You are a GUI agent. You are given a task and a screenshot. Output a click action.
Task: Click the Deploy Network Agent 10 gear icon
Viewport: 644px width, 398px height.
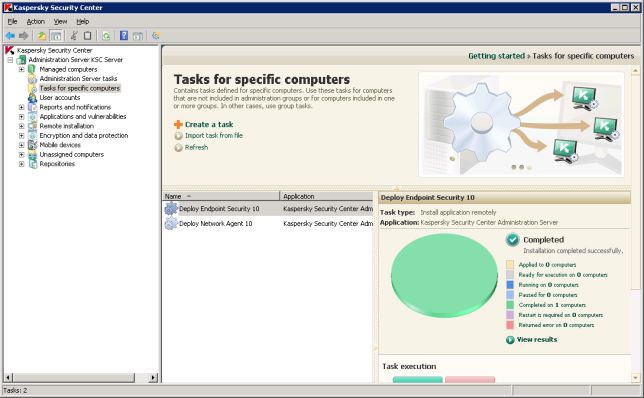point(171,223)
